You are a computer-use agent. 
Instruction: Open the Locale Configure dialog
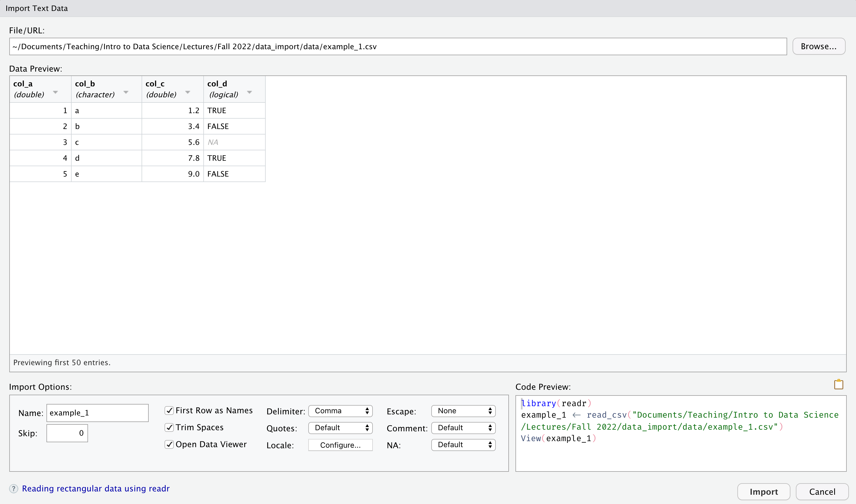[x=340, y=445]
